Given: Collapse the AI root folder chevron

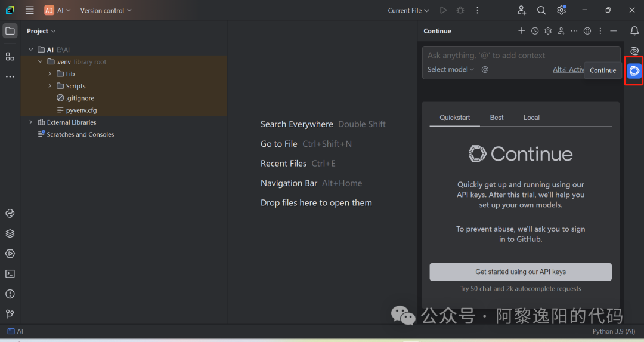Looking at the screenshot, I should [31, 50].
